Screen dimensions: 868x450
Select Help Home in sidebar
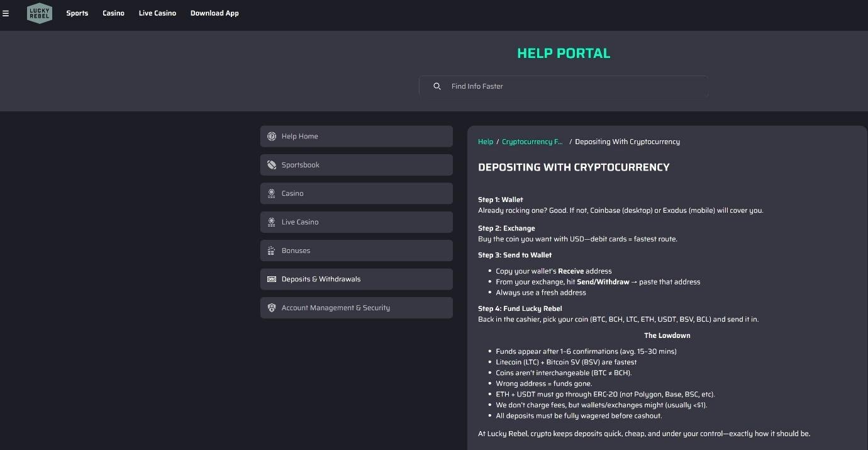[x=357, y=137]
